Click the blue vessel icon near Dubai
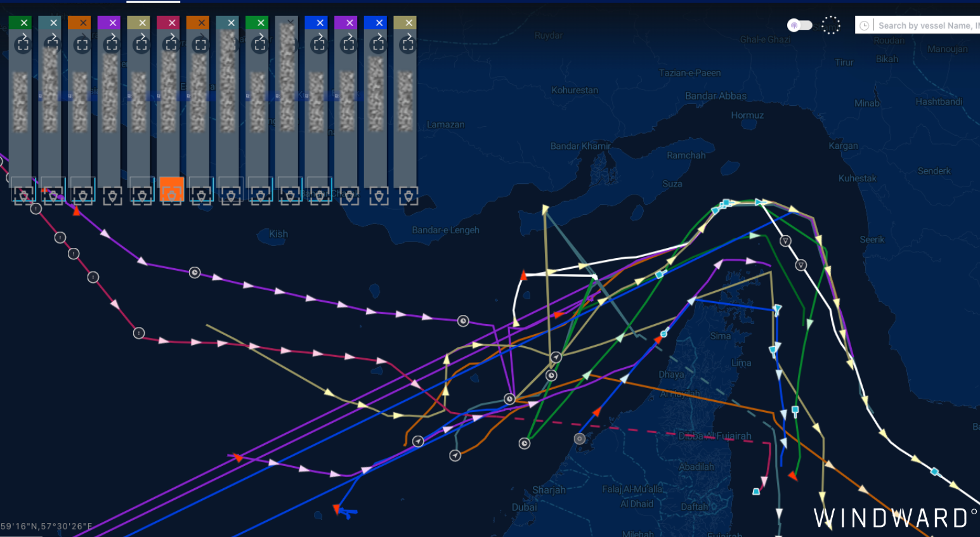980x537 pixels. coord(347,512)
